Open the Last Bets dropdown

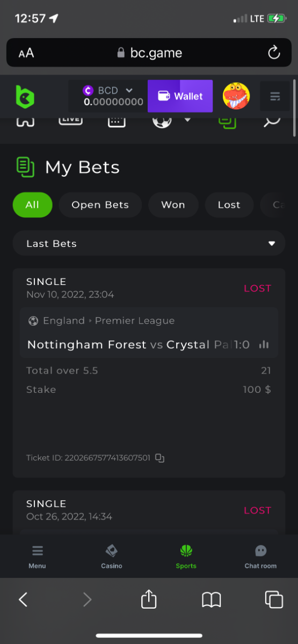(x=149, y=243)
